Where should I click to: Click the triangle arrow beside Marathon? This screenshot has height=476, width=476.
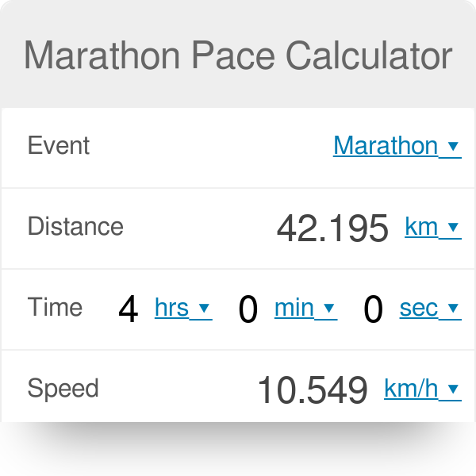(453, 147)
